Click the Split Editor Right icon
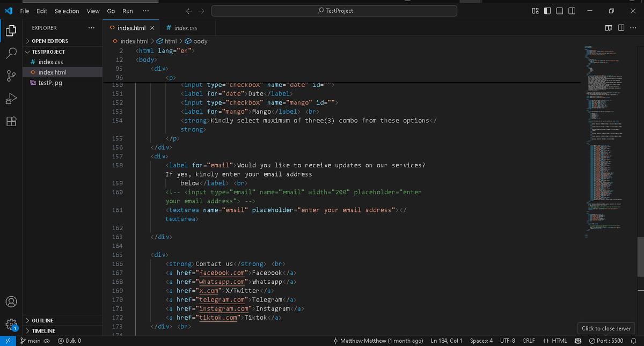Viewport: 644px width, 346px height. [621, 28]
